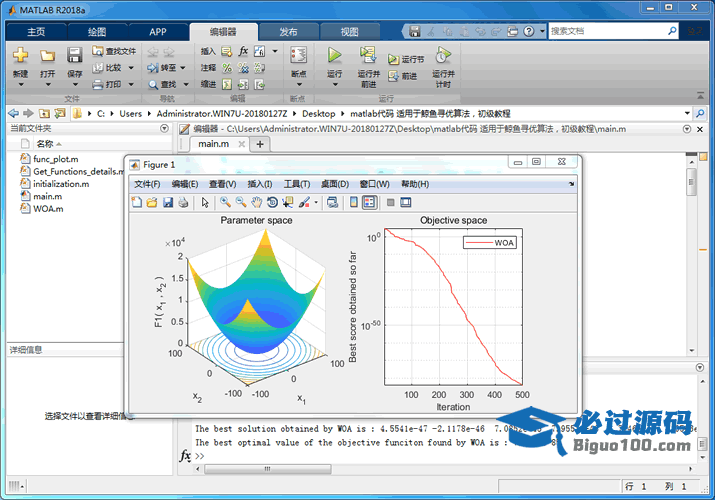The width and height of the screenshot is (715, 500).
Task: Click New figure icon in Figure 1
Action: tap(136, 202)
